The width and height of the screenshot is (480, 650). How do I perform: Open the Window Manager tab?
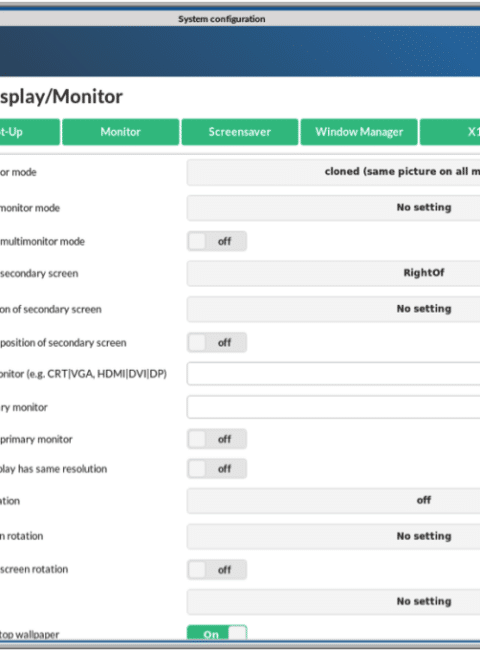359,132
